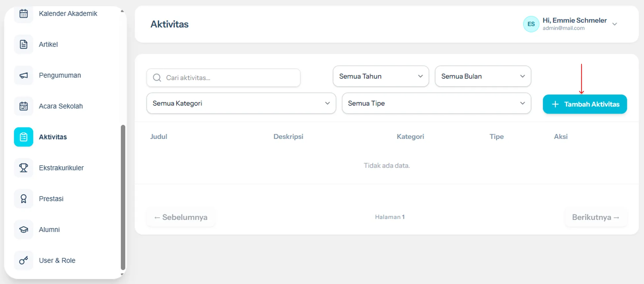Click the sidebar vertical scrollbar thumb
Viewport: 644px width, 284px height.
coord(123,197)
